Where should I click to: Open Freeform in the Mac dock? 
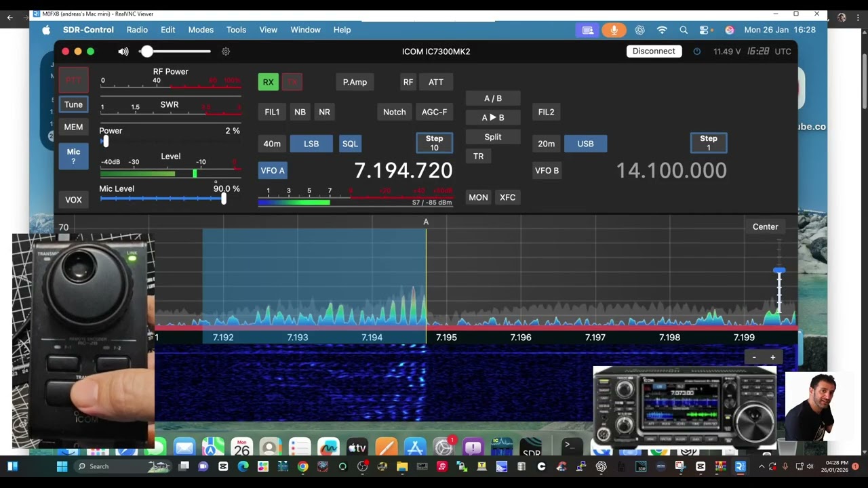pyautogui.click(x=328, y=447)
